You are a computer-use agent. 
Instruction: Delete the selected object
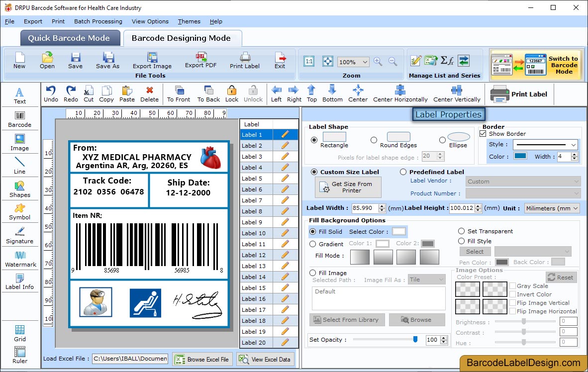(x=149, y=94)
